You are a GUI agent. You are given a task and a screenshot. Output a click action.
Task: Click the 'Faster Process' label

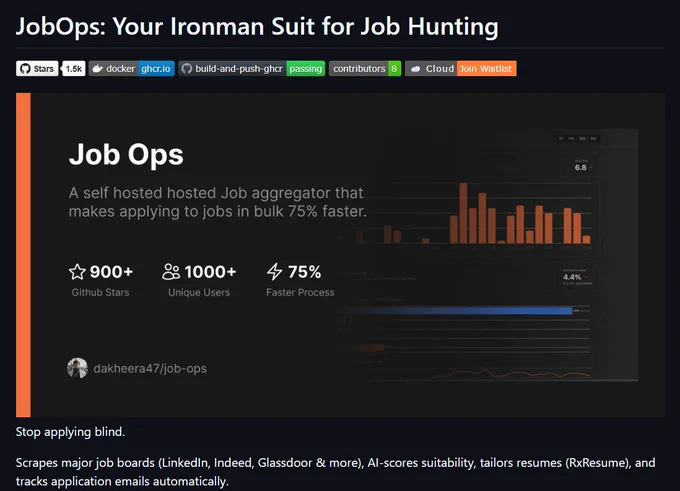[x=300, y=292]
